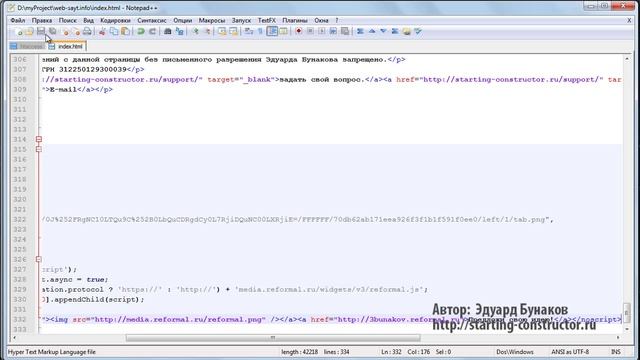Click the Open file toolbar icon
The height and width of the screenshot is (360, 640).
point(29,31)
